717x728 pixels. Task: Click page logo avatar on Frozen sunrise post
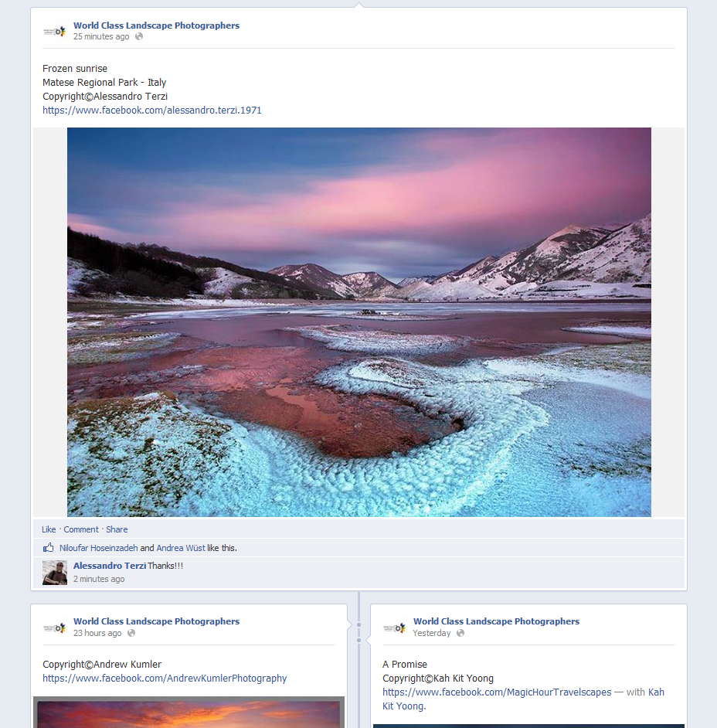(54, 32)
